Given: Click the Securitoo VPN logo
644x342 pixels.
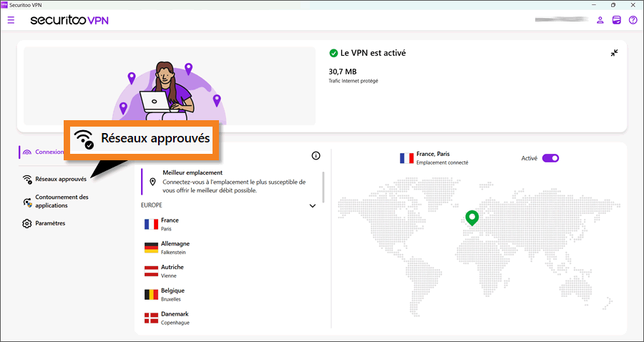Looking at the screenshot, I should pyautogui.click(x=69, y=20).
